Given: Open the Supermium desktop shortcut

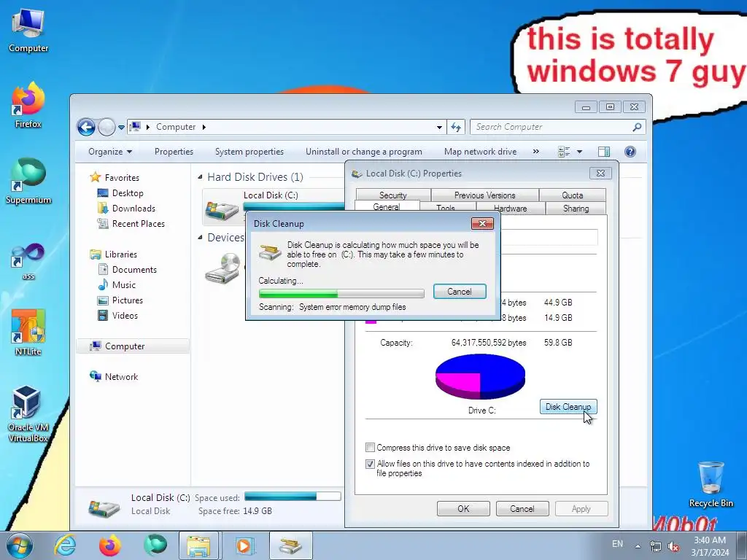Looking at the screenshot, I should pos(28,181).
